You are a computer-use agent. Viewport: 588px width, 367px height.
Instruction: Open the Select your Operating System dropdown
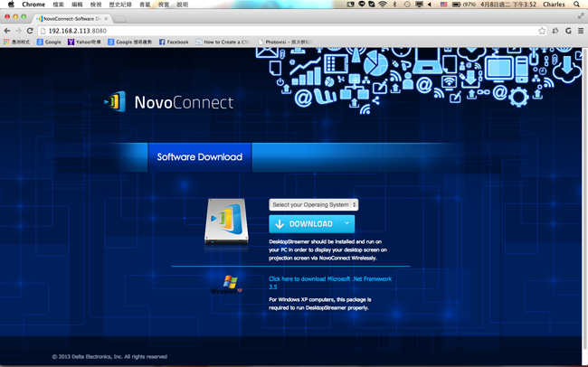[314, 204]
